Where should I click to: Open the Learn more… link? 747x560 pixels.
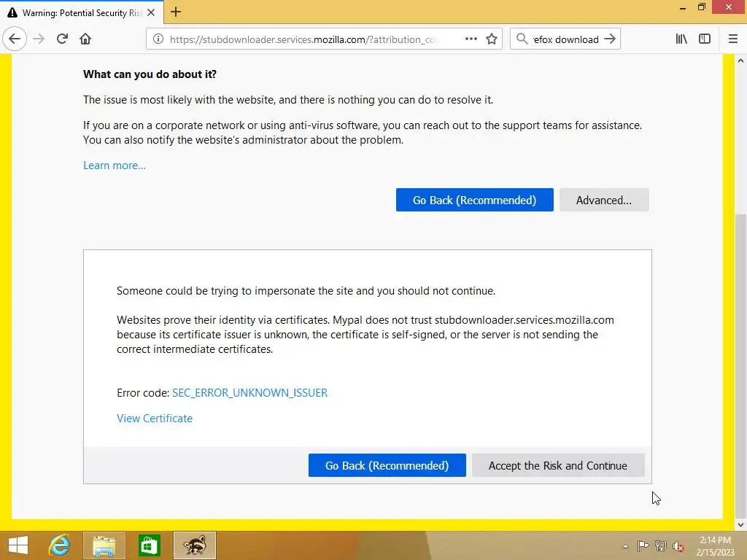tap(115, 166)
